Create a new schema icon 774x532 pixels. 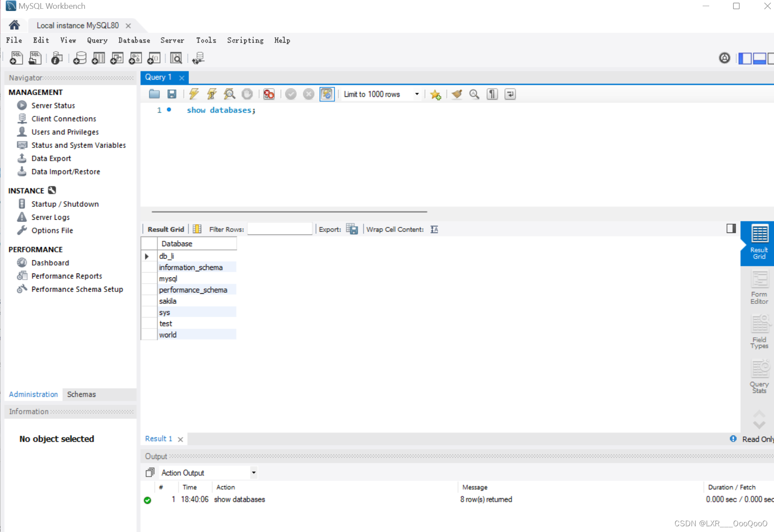79,58
